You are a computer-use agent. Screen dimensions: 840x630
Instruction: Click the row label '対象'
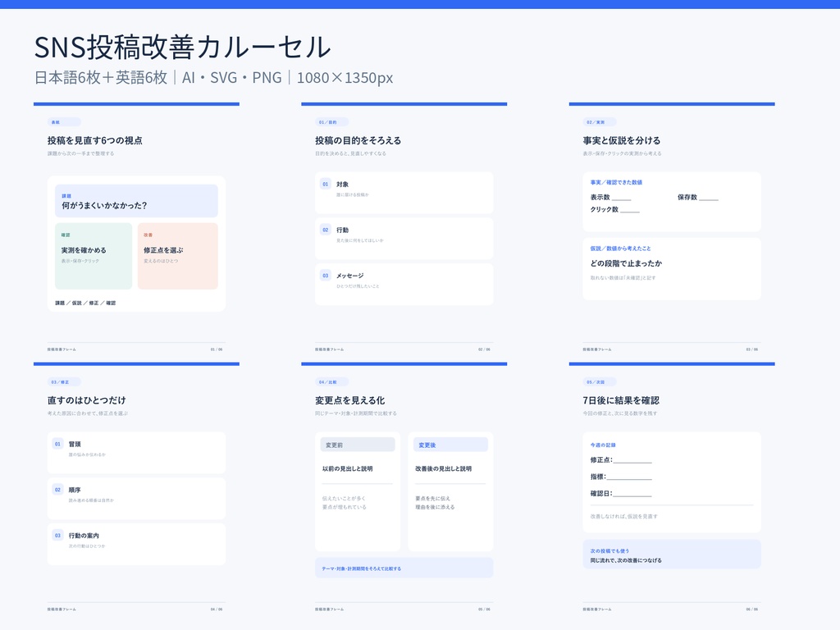[342, 185]
